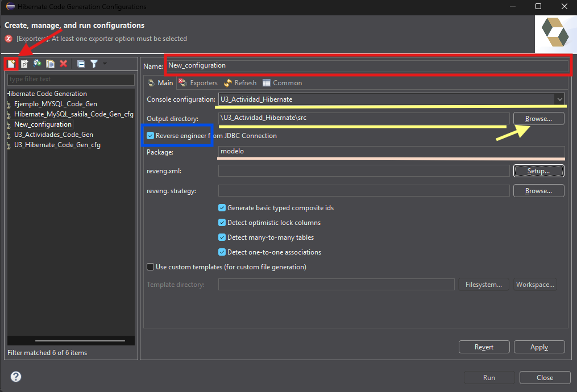Screen dimensions: 577x392
Task: Select U3_Hibernate_Code_Gen_cfg in the tree
Action: pyautogui.click(x=57, y=145)
